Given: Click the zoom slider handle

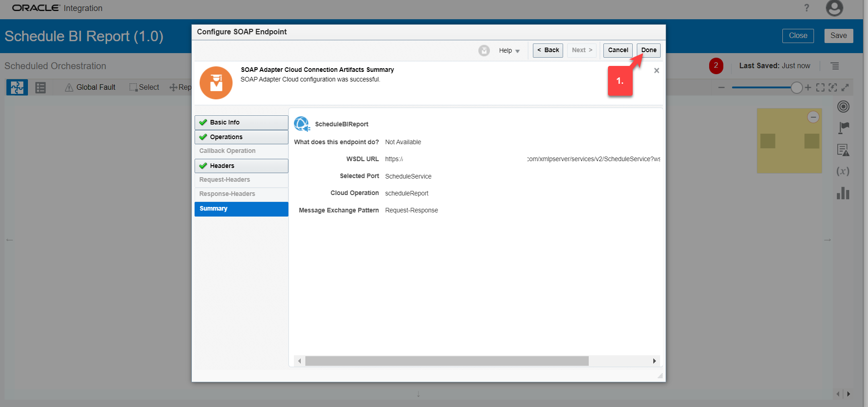Looking at the screenshot, I should pyautogui.click(x=797, y=87).
